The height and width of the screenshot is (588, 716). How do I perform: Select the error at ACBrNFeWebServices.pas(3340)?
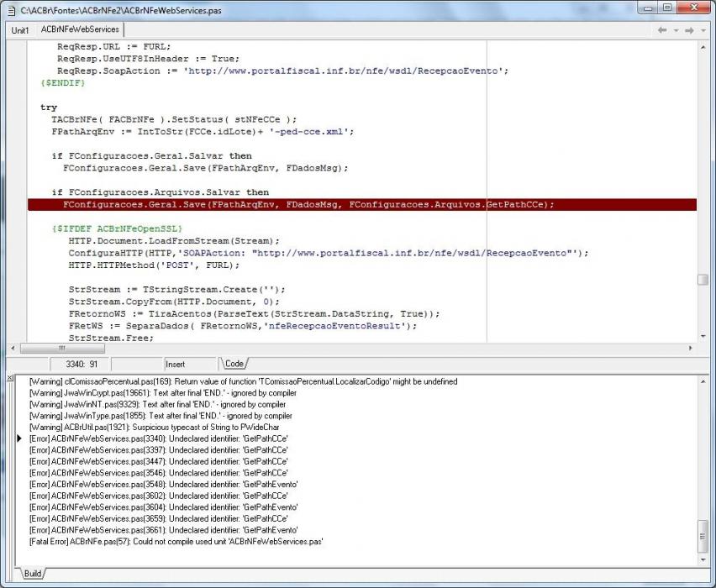coord(159,438)
